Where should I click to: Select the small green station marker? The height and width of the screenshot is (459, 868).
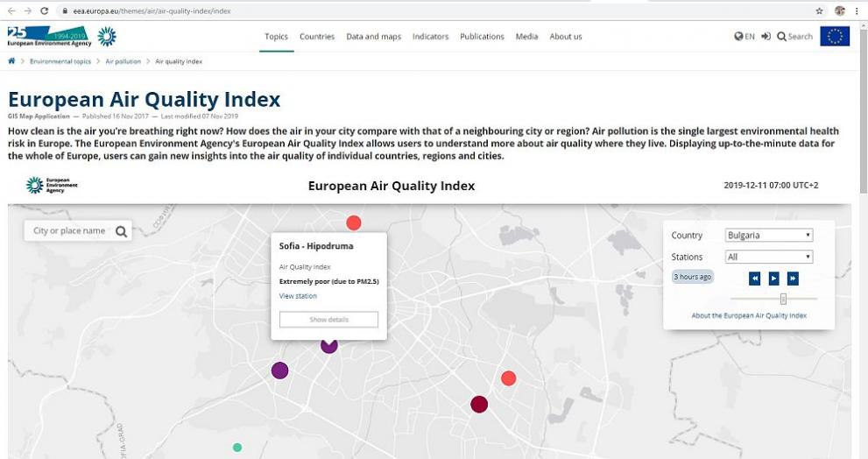point(237,448)
